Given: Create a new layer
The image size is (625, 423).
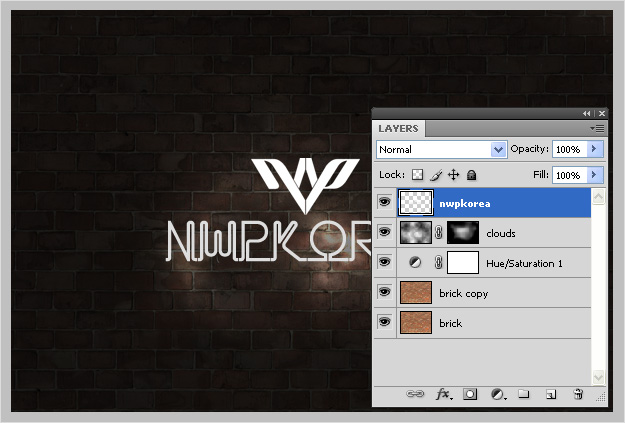Looking at the screenshot, I should pyautogui.click(x=551, y=394).
